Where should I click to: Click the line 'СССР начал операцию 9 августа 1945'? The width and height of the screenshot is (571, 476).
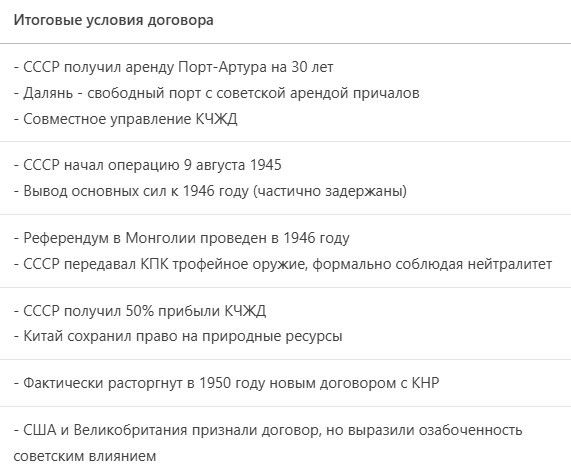click(148, 165)
